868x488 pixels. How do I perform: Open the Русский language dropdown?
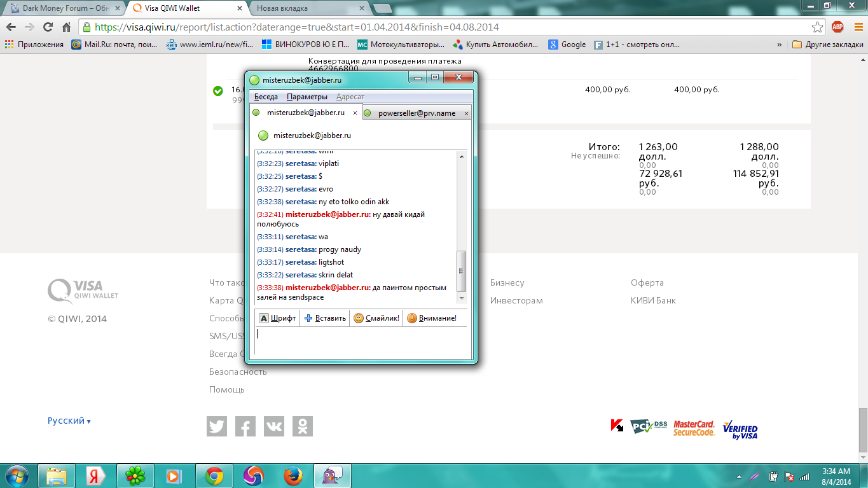click(69, 421)
